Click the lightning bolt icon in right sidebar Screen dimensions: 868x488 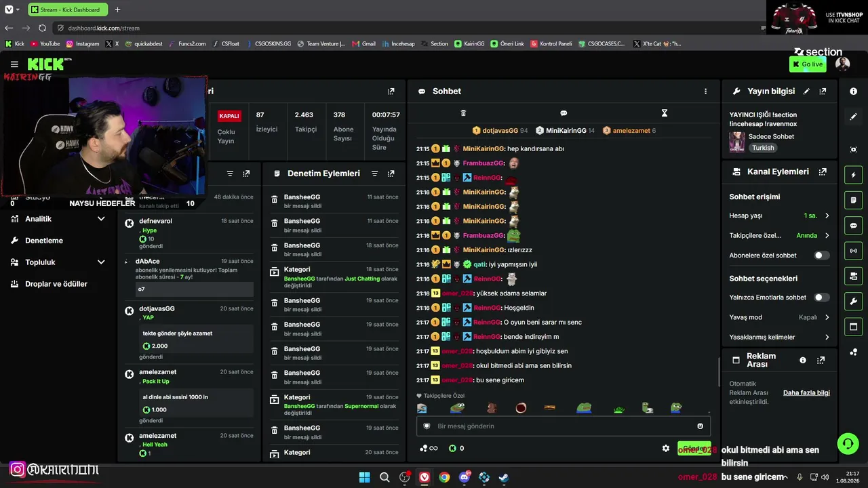[x=853, y=175]
